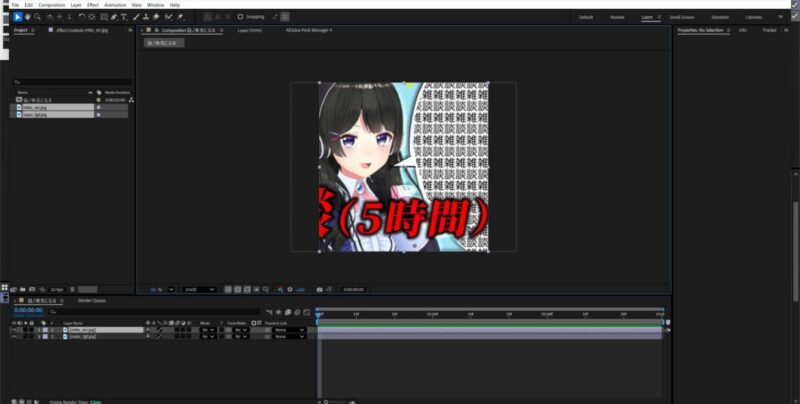Select the Type text tool
800x404 pixels.
click(x=124, y=17)
